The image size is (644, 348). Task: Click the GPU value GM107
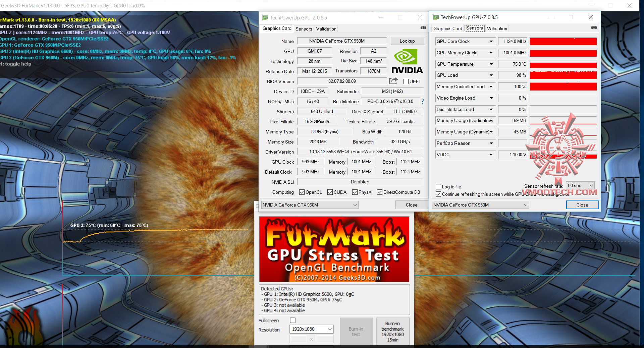pyautogui.click(x=315, y=51)
